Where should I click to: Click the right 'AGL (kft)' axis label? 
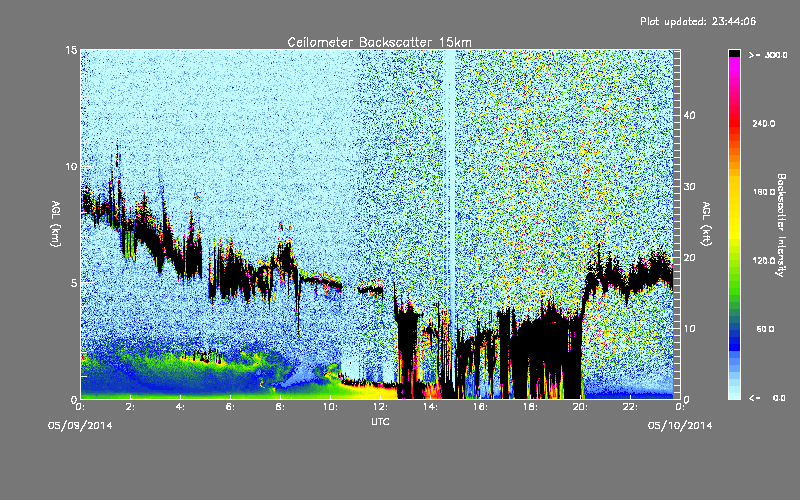706,224
